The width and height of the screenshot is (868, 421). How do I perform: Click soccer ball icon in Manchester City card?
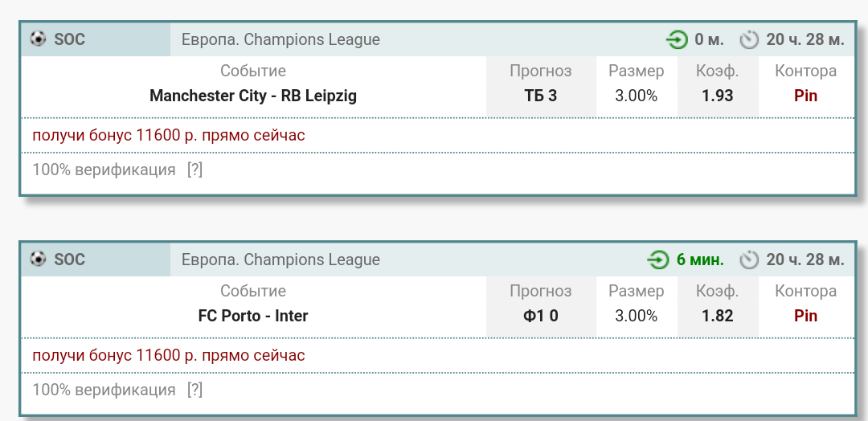point(38,39)
